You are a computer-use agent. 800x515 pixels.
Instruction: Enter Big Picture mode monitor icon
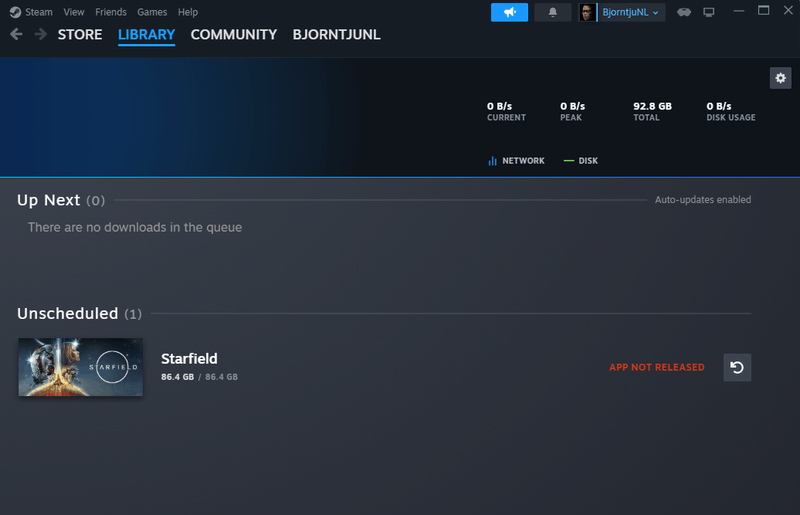click(x=709, y=12)
